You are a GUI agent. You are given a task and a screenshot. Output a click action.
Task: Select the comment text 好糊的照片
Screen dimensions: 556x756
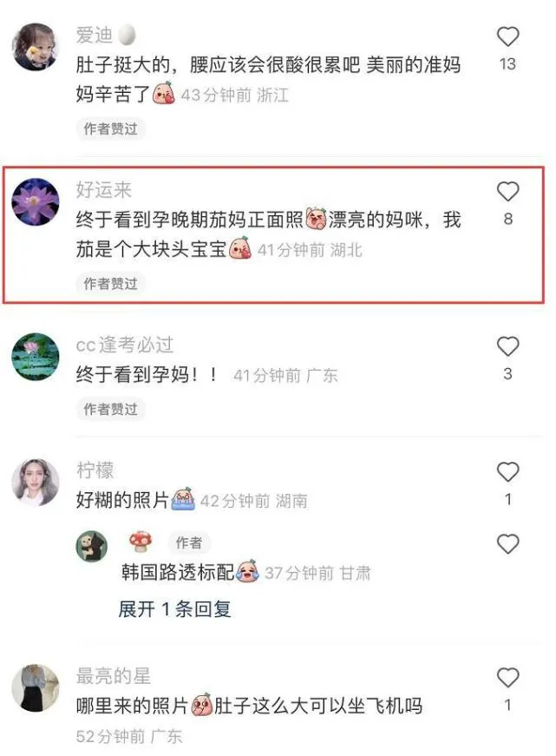122,500
